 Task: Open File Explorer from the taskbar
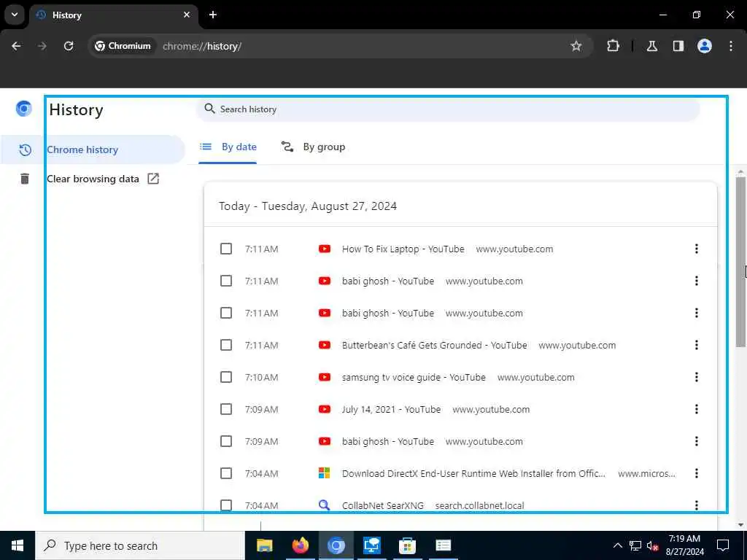[x=264, y=545]
